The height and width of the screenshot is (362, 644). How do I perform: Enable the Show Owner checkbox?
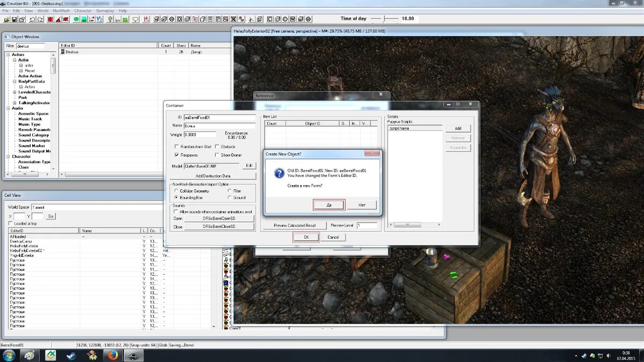point(217,155)
